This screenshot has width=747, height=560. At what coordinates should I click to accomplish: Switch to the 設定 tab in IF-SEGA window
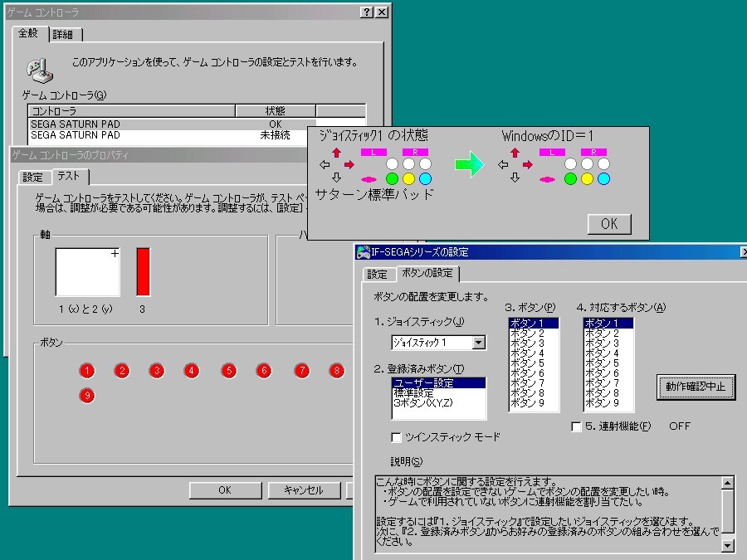(x=377, y=273)
